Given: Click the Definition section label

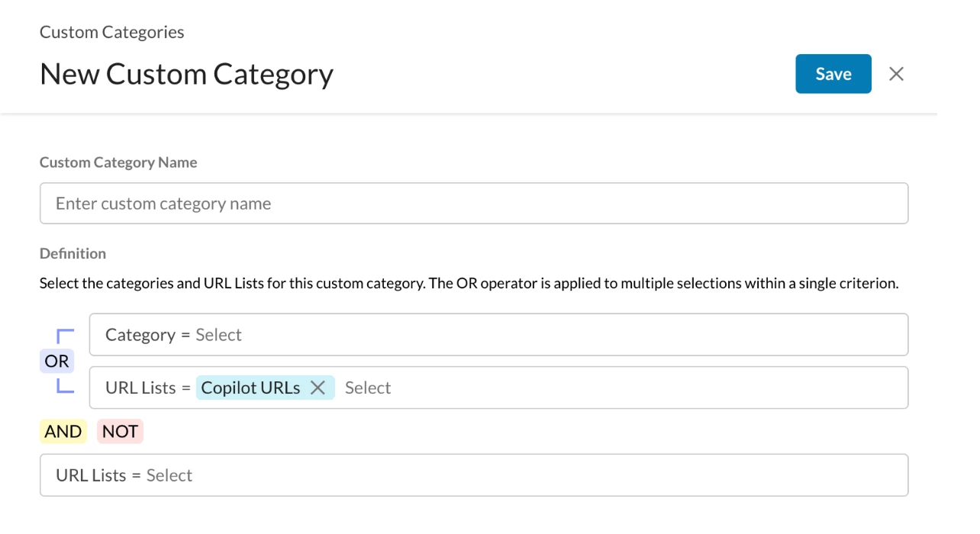Looking at the screenshot, I should click(73, 253).
